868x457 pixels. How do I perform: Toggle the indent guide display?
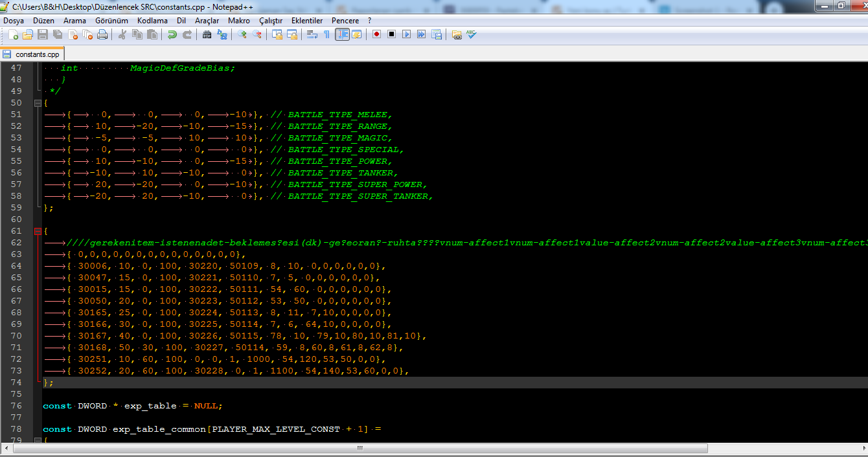341,34
